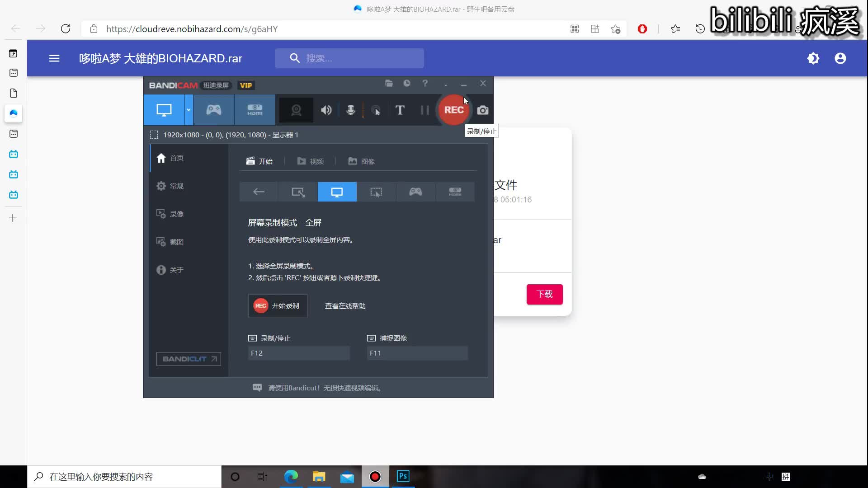Toggle microphone recording
Screen dimensions: 868x488
(350, 110)
